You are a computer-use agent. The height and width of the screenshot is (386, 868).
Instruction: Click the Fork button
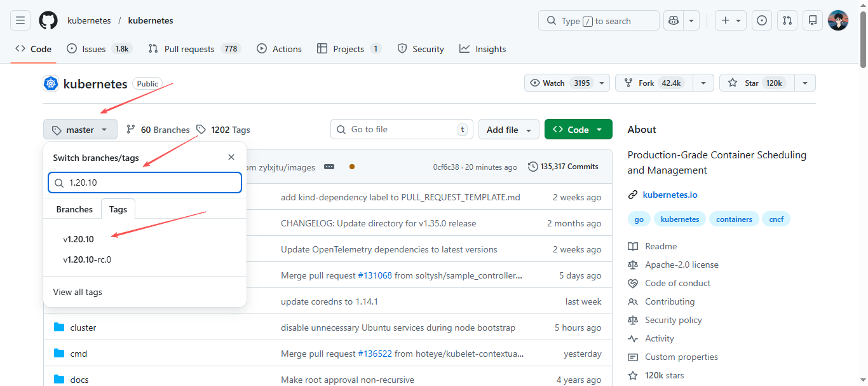[x=654, y=83]
